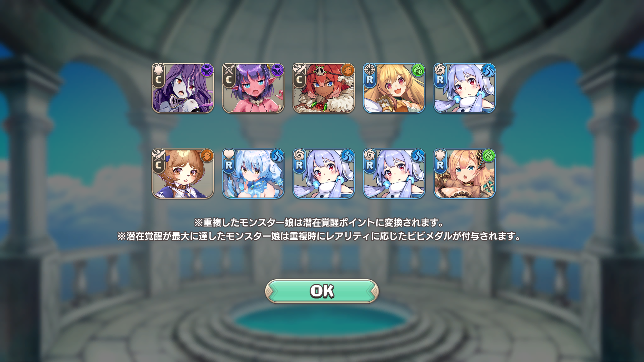Screen dimensions: 644x362
Task: Click the orange element icon on dog girl card
Action: click(207, 156)
